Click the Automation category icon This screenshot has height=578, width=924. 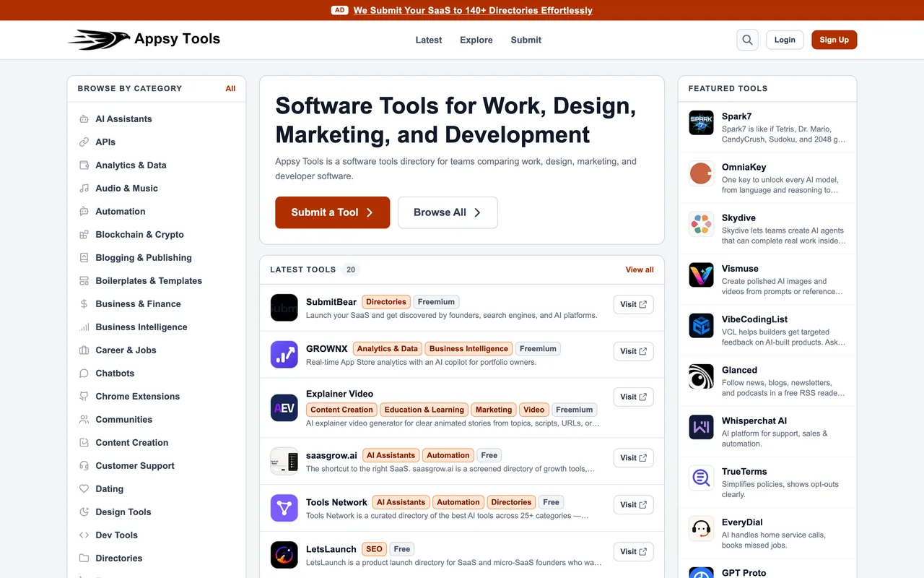(84, 212)
